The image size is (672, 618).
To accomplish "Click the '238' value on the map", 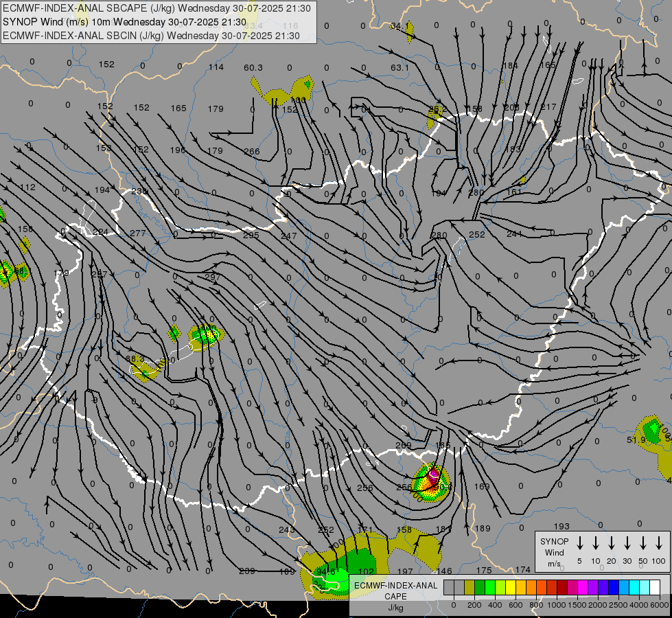I will pos(139,192).
